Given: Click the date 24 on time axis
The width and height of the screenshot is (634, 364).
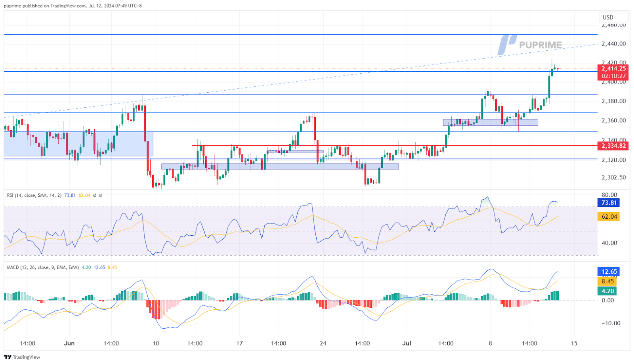Looking at the screenshot, I should pyautogui.click(x=323, y=343).
